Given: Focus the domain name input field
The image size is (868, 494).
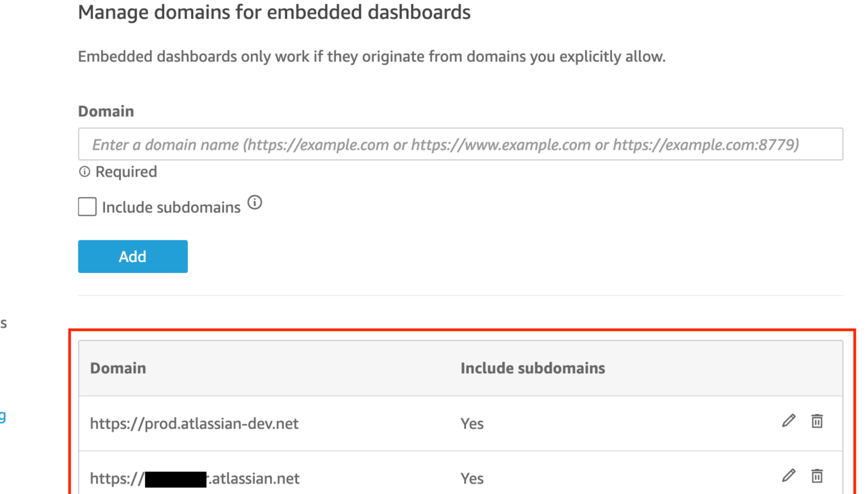Looking at the screenshot, I should pos(460,144).
